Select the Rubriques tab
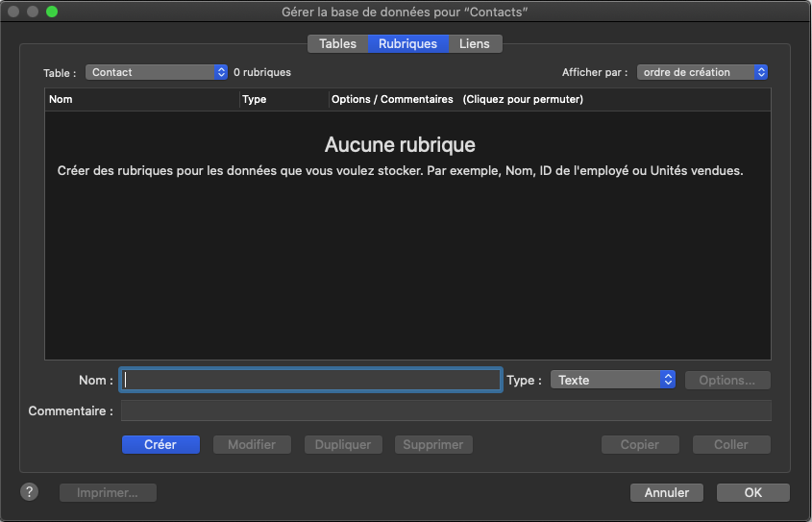Image resolution: width=812 pixels, height=522 pixels. pos(407,44)
